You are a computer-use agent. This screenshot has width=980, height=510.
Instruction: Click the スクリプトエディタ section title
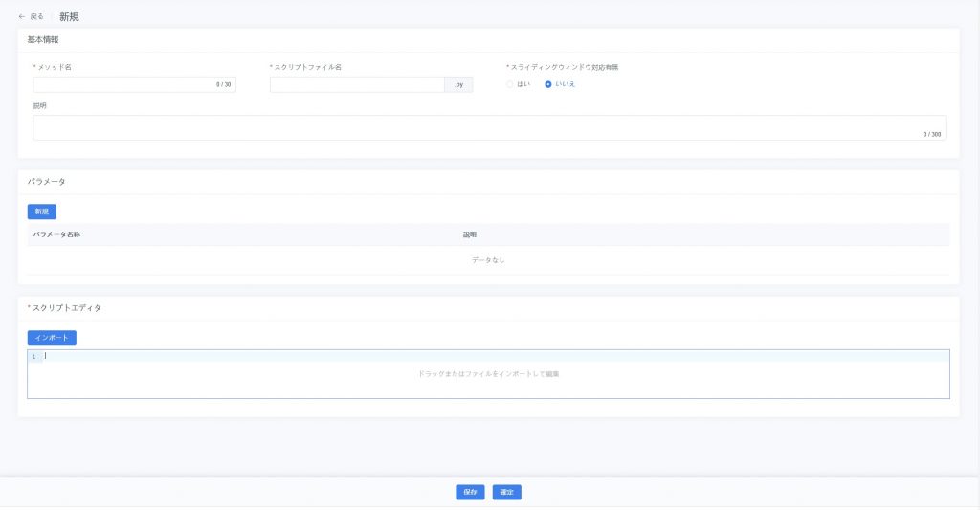tap(66, 308)
